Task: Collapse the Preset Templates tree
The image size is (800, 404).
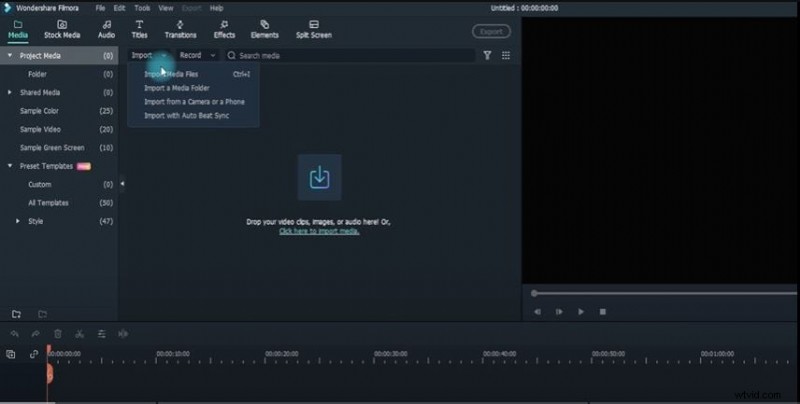Action: pos(10,166)
